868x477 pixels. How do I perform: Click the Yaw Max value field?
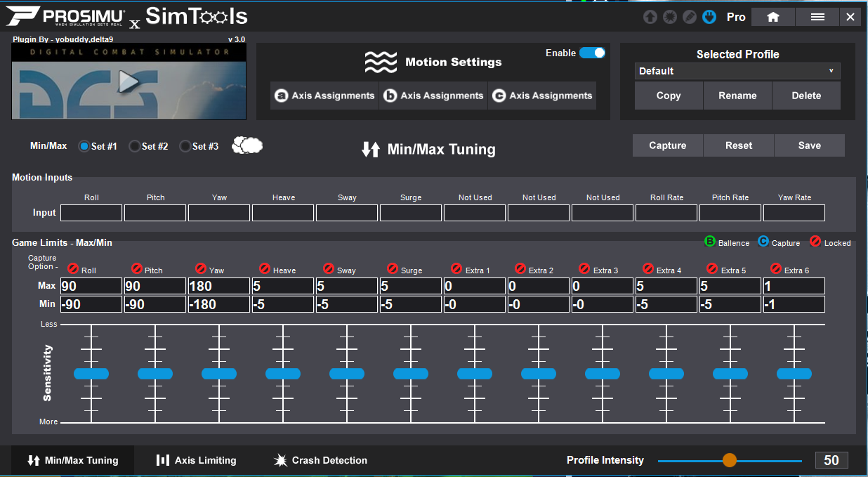point(219,286)
